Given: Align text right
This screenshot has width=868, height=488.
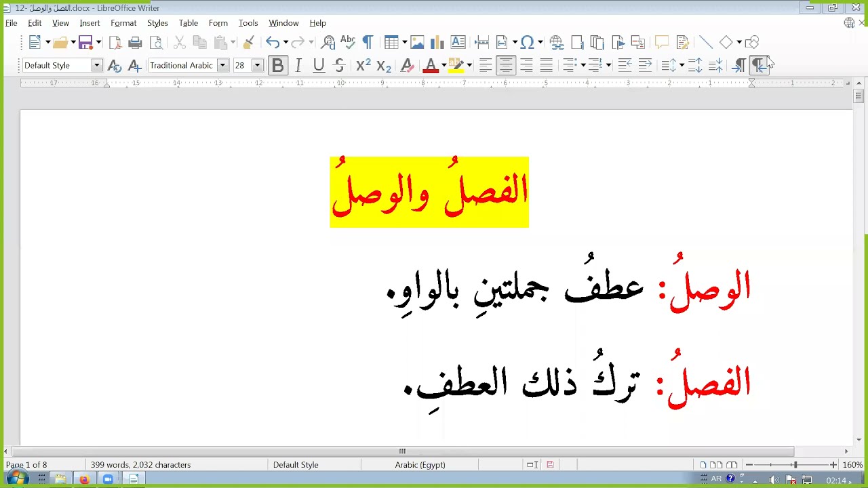Looking at the screenshot, I should pos(526,66).
